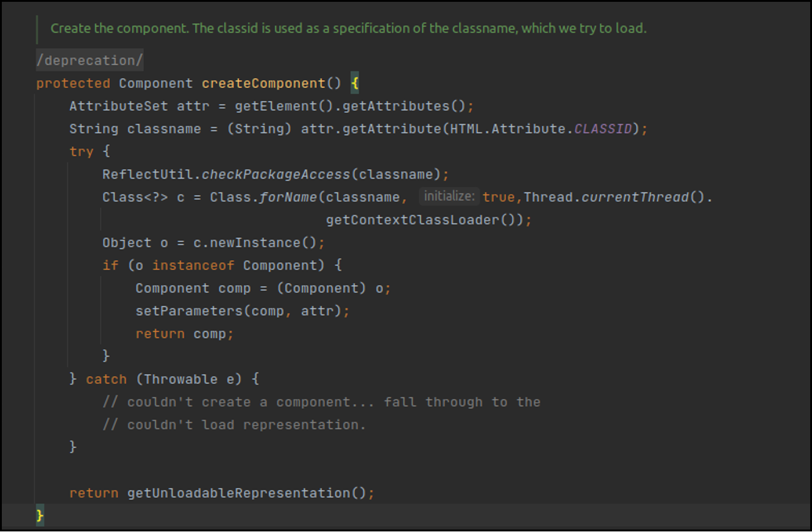Click the ReflectUtil class reference
The width and height of the screenshot is (812, 532).
tap(148, 174)
